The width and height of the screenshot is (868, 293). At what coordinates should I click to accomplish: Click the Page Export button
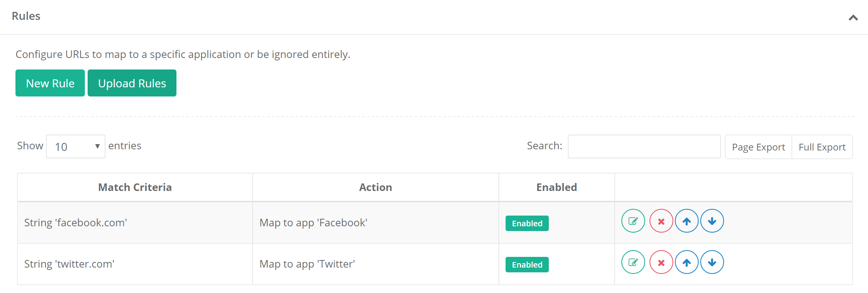point(758,147)
